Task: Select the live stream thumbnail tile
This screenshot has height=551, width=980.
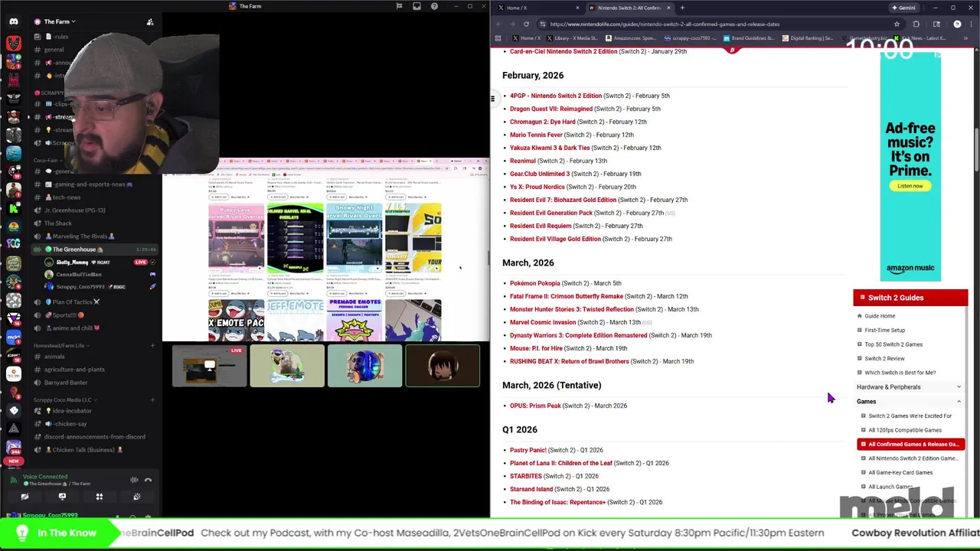Action: click(209, 366)
